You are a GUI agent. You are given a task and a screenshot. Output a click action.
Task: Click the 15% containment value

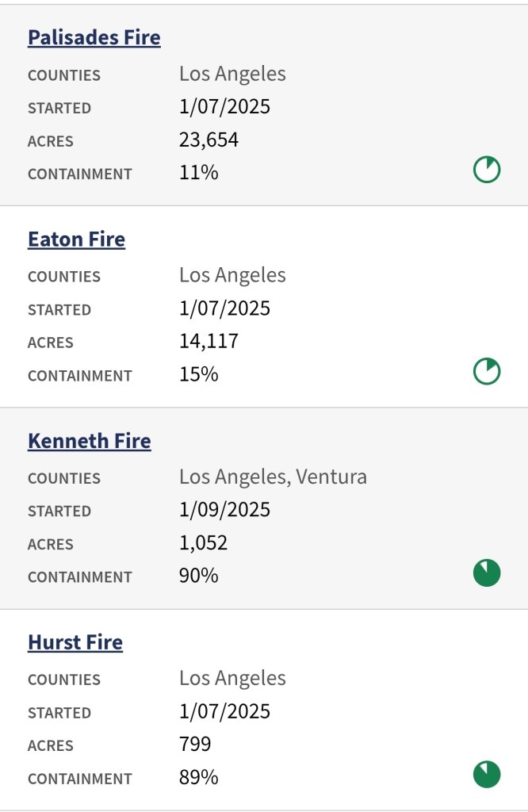coord(198,374)
